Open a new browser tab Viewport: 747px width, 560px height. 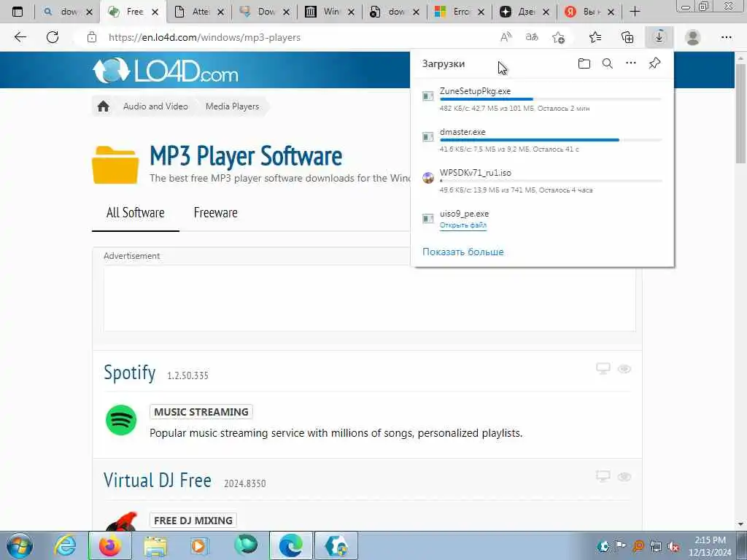[635, 12]
